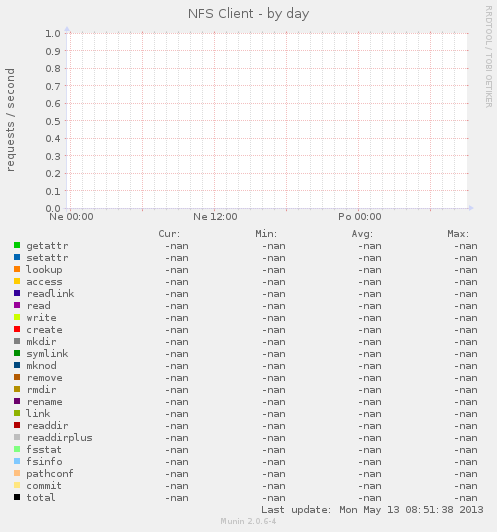The width and height of the screenshot is (497, 532).
Task: Click the Munin 2.0.6-4 version text
Action: pos(248,521)
